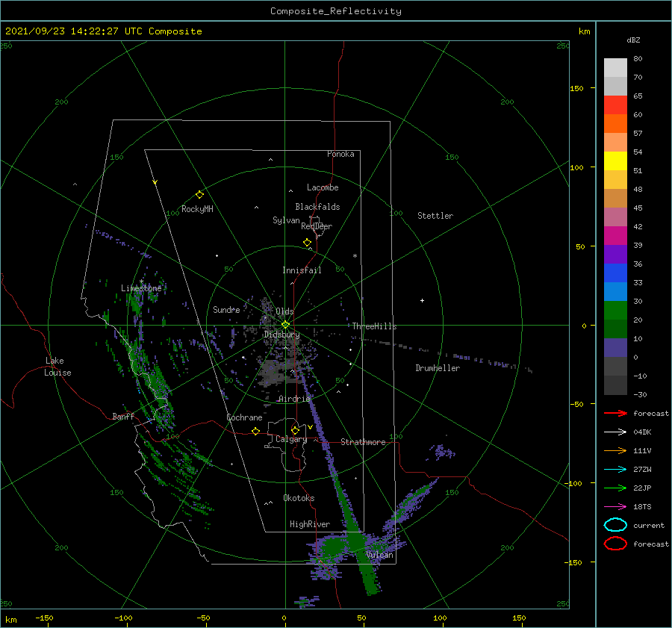Click the ThreeHills label
The image size is (672, 628).
(375, 326)
